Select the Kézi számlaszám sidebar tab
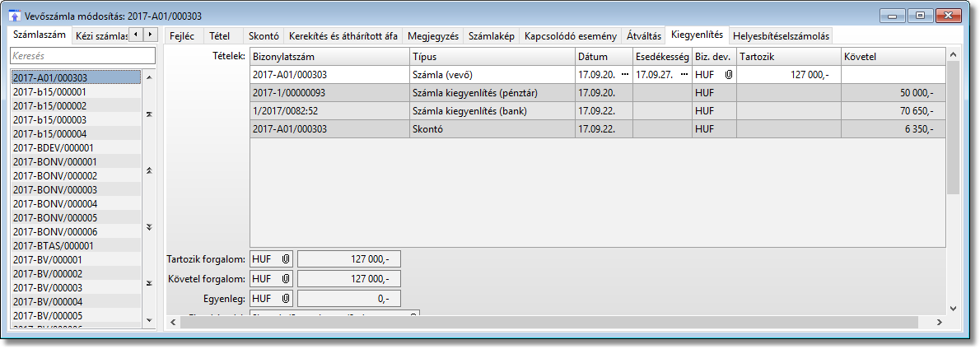The image size is (980, 349). coord(101,36)
